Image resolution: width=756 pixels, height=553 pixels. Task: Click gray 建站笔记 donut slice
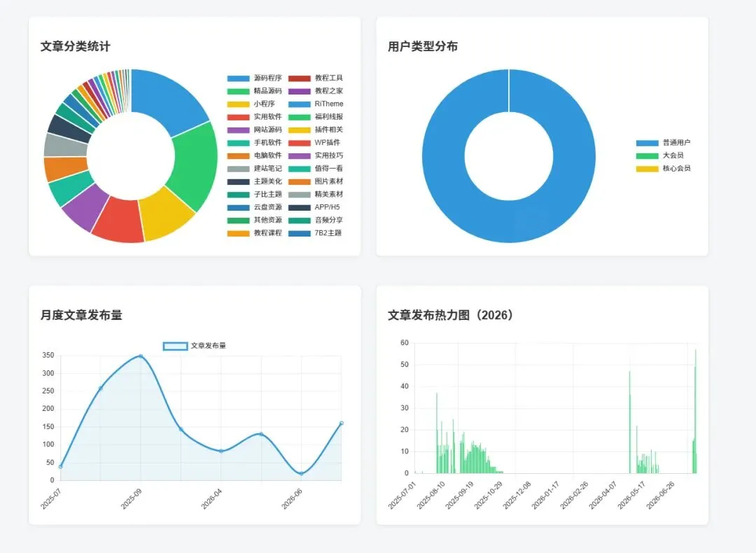pos(66,145)
